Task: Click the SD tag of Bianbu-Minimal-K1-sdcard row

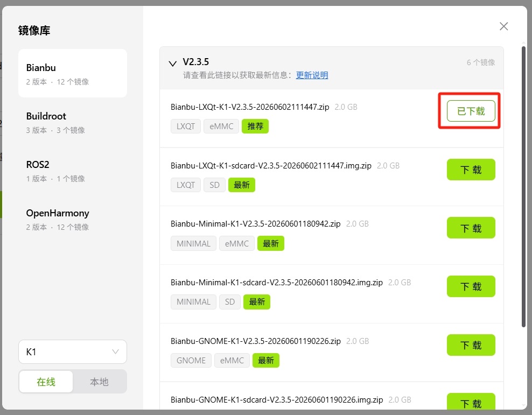Action: click(230, 302)
